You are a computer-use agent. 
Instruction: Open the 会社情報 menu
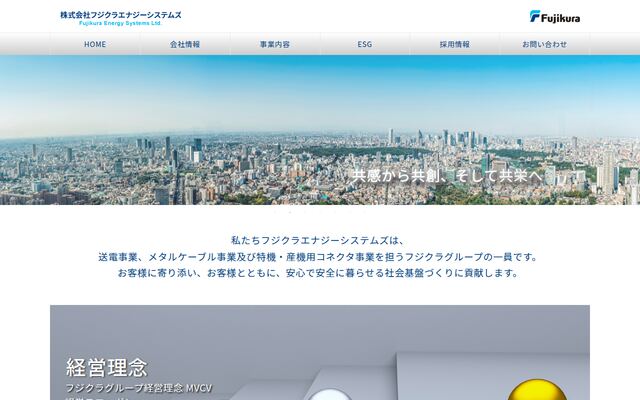[185, 44]
